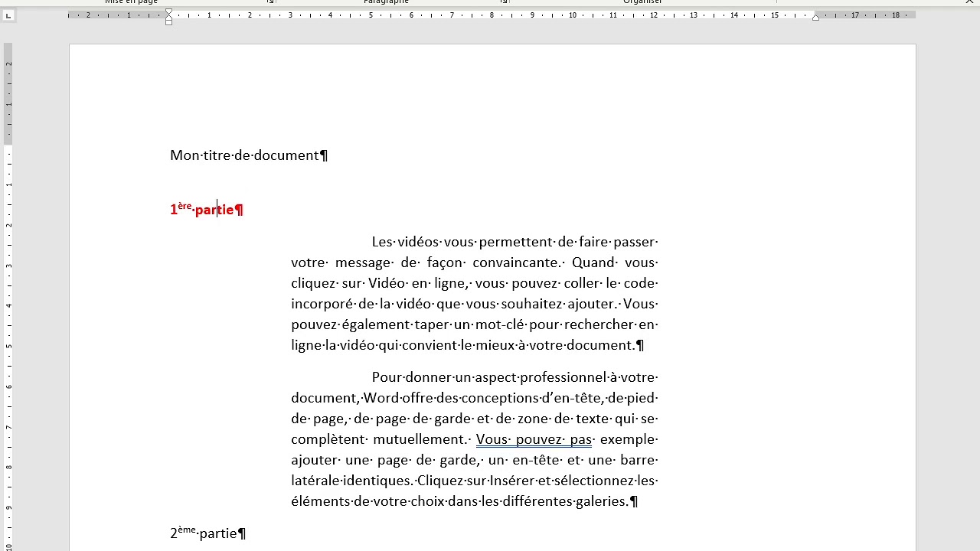Click the word "également" in first paragraph
980x551 pixels.
pos(376,324)
